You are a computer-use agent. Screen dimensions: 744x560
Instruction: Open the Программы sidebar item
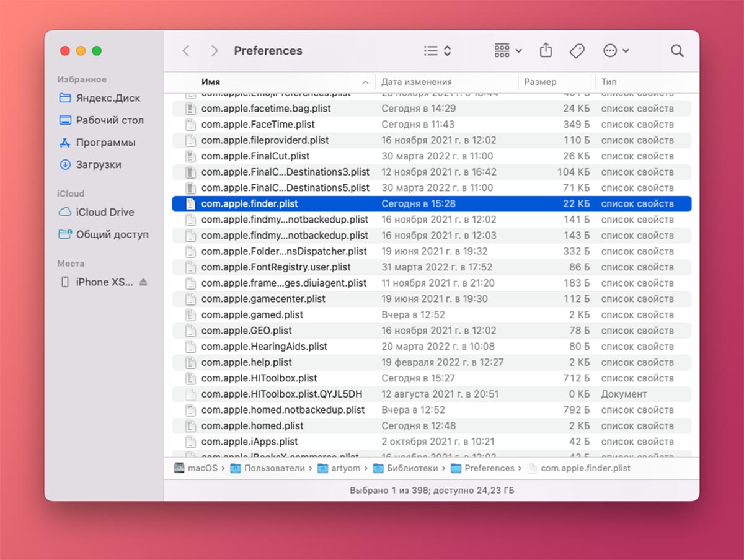tap(105, 143)
